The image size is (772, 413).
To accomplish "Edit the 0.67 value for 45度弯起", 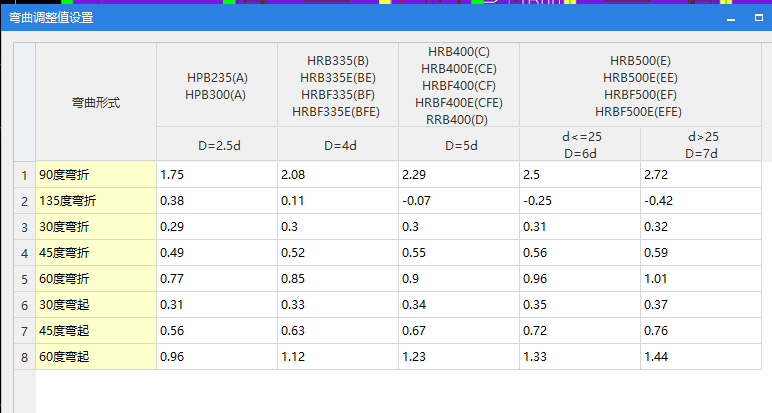I will 459,331.
